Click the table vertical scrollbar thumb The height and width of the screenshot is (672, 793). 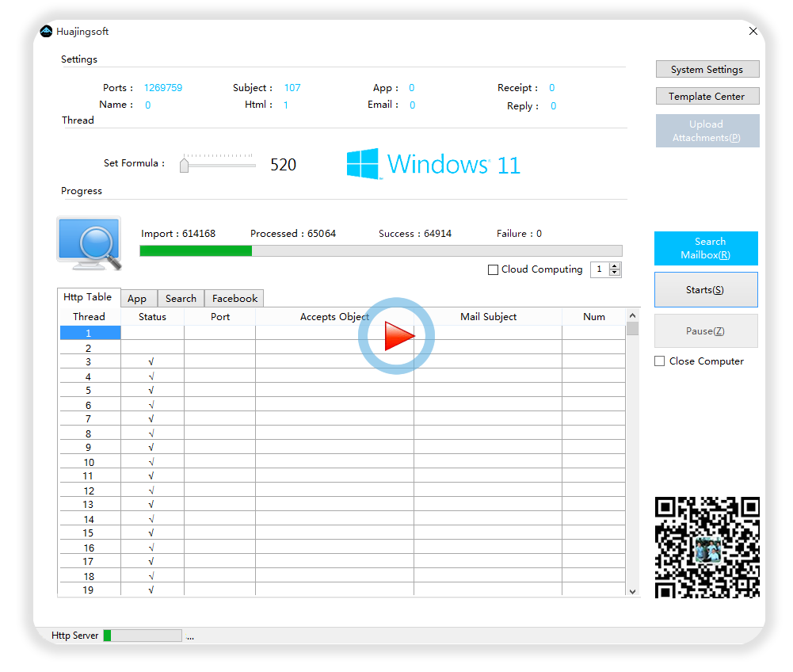pyautogui.click(x=632, y=329)
